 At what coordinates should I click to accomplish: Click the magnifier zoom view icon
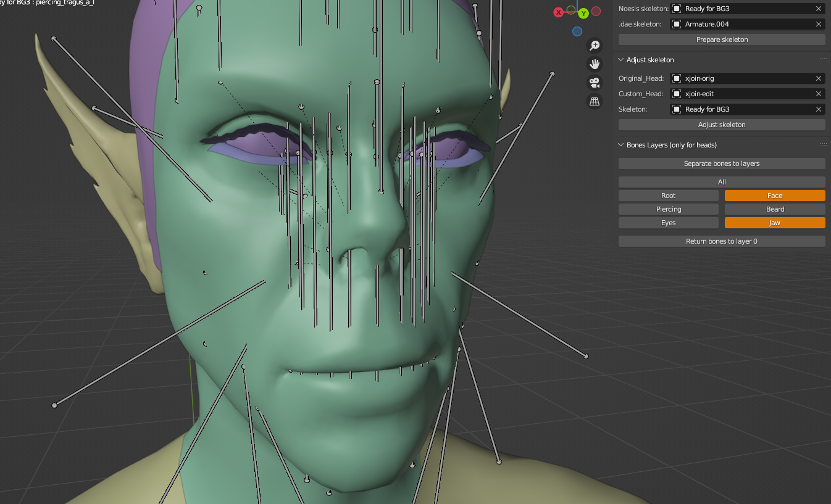click(x=595, y=46)
